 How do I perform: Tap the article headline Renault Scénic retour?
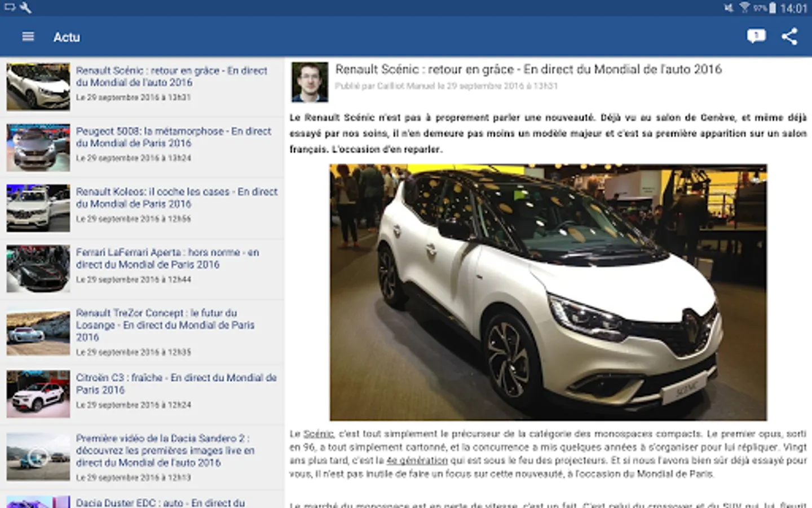tap(528, 69)
